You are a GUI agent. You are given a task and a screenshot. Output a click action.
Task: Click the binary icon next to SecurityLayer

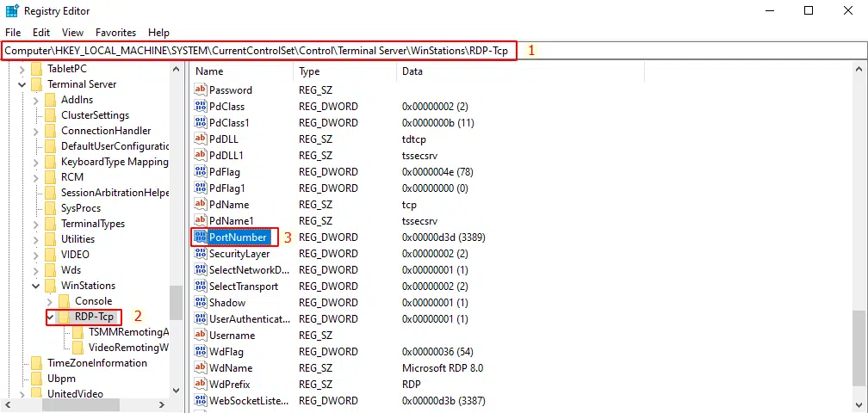tap(201, 254)
